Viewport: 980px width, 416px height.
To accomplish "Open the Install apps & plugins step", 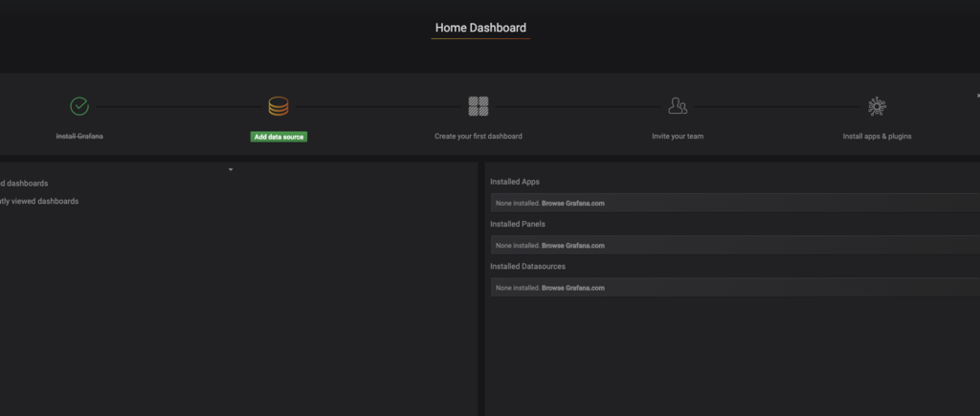I will coord(877,136).
